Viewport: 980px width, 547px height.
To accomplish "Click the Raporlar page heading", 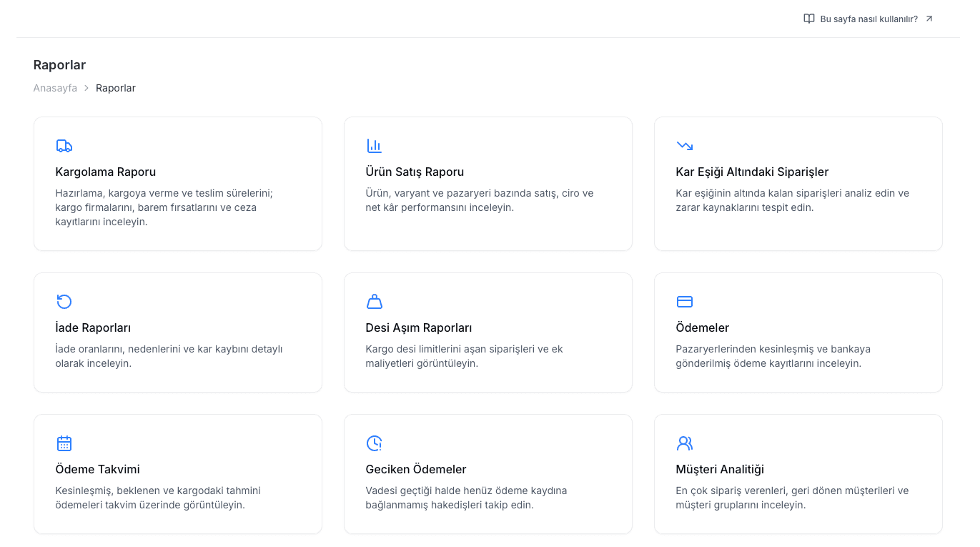I will [59, 65].
